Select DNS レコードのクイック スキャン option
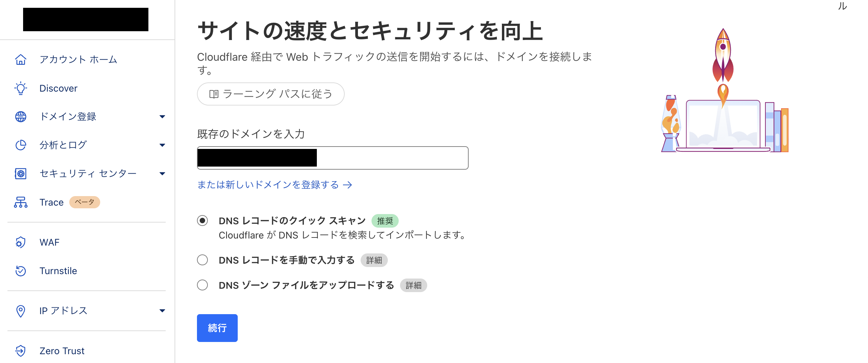The image size is (868, 363). [202, 221]
